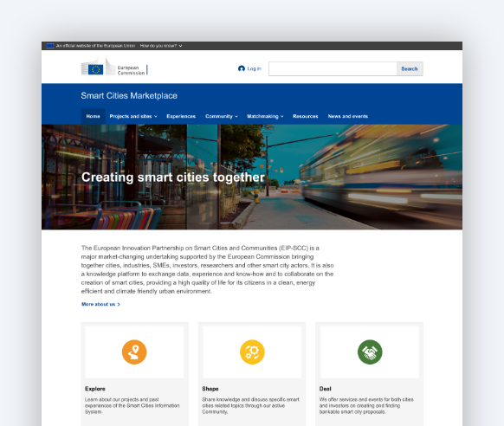Select the Home navigation tab

click(x=93, y=116)
